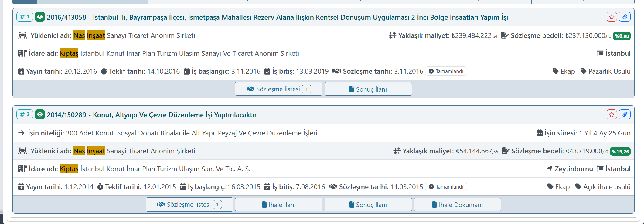Toggle the eye icon for tender 2016/413058
The width and height of the screenshot is (644, 224).
[x=40, y=17]
